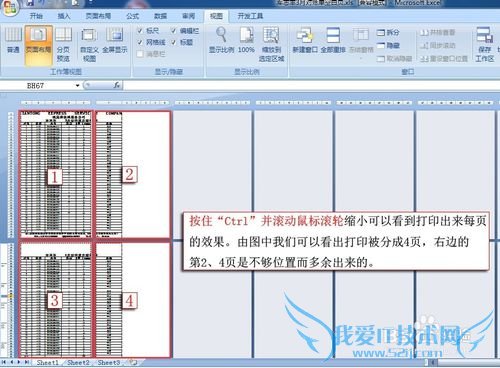Zoom to selection (缩放到选定区域)
Viewport: 500px width, 368px height.
(271, 45)
